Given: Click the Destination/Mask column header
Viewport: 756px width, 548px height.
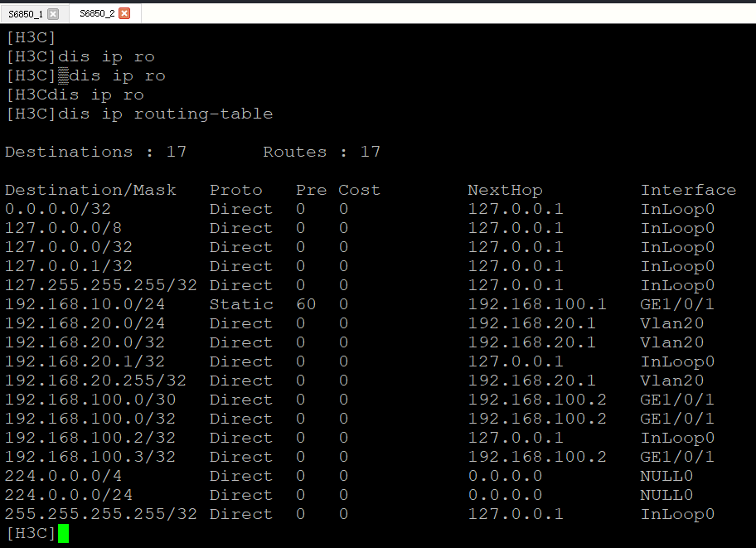Looking at the screenshot, I should [x=90, y=190].
